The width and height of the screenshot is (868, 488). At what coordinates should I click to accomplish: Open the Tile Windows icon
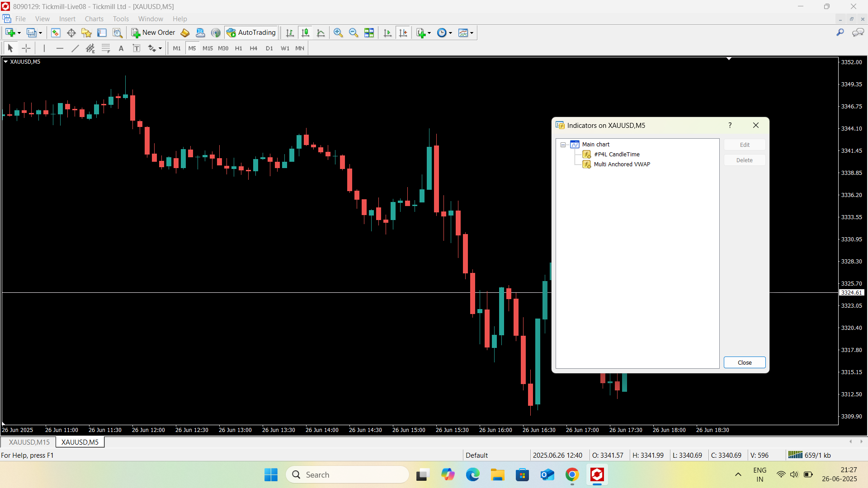pos(369,33)
